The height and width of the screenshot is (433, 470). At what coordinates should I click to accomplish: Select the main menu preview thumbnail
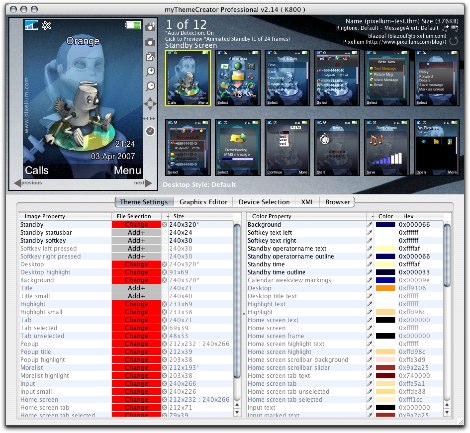(x=238, y=78)
